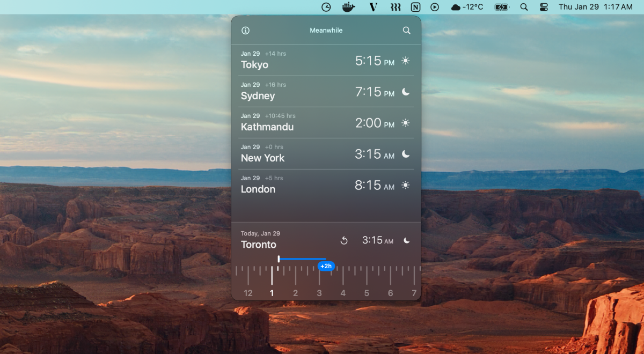
Task: Click the V icon in menu bar
Action: [x=374, y=7]
